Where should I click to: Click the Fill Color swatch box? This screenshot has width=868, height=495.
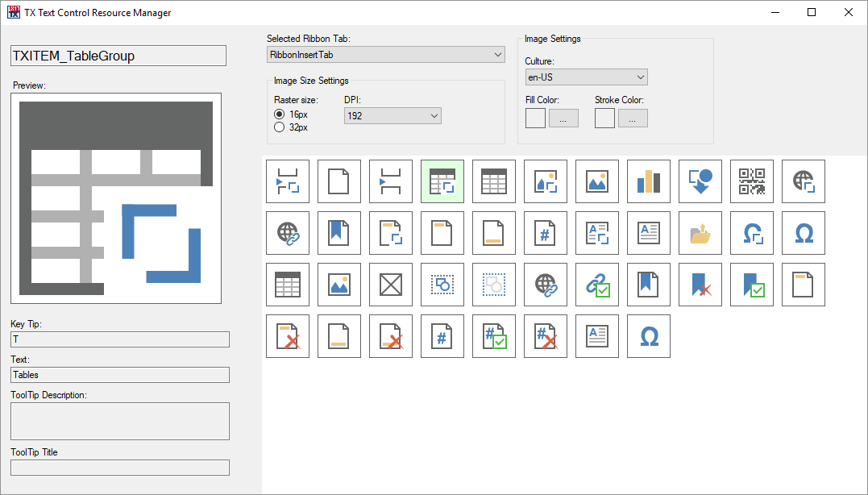click(x=535, y=118)
